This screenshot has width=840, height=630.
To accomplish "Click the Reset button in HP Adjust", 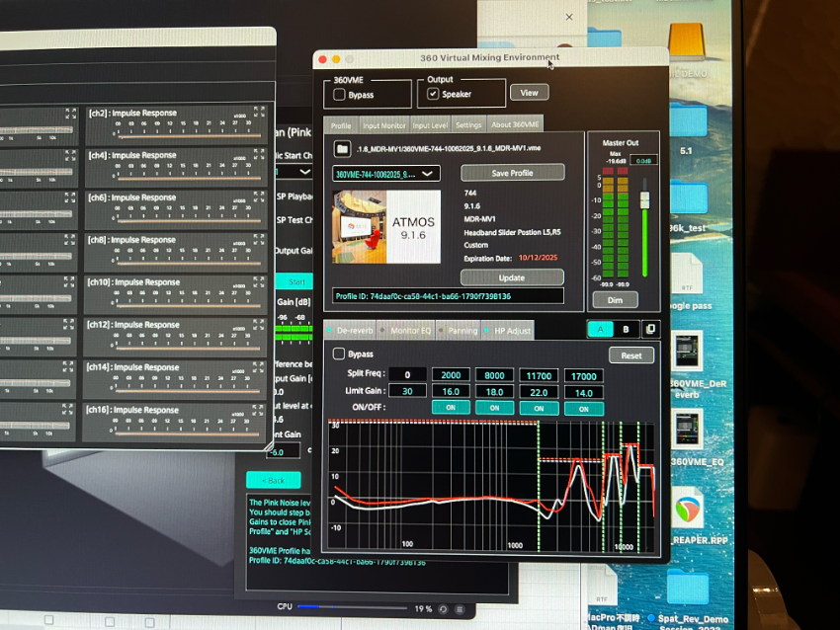I will click(x=631, y=355).
